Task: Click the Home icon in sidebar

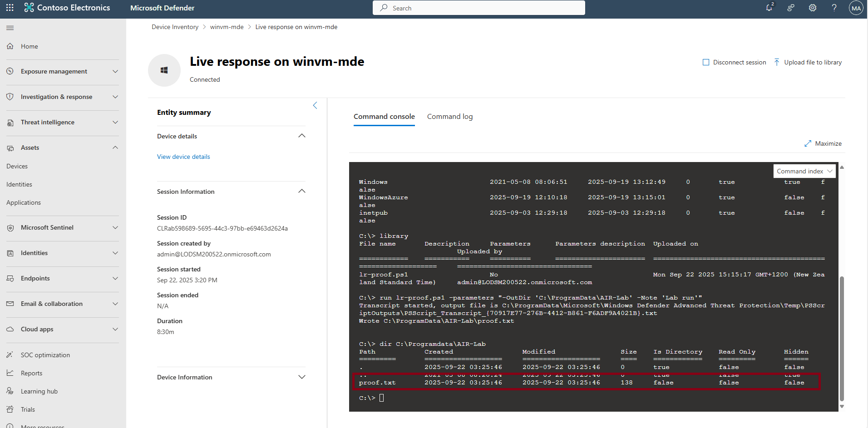Action: click(10, 46)
